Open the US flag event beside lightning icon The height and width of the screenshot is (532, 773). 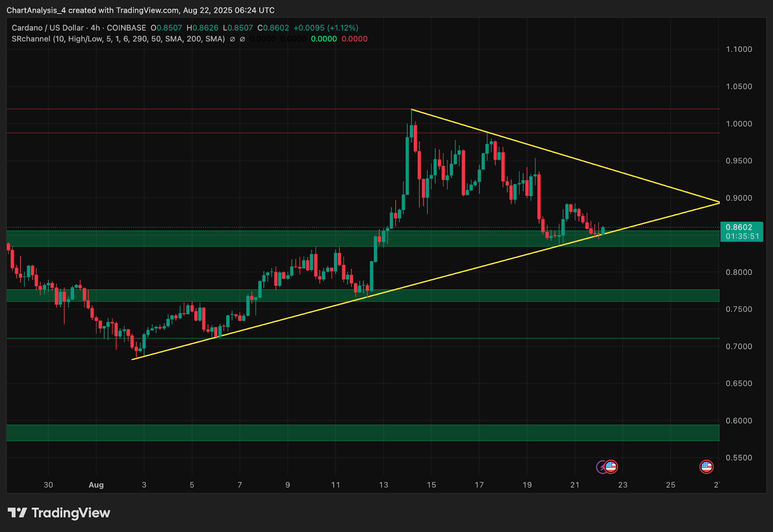coord(611,467)
